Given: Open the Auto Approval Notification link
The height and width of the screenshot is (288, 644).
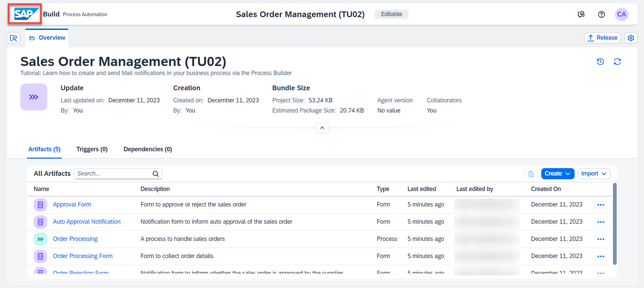Looking at the screenshot, I should coord(87,222).
